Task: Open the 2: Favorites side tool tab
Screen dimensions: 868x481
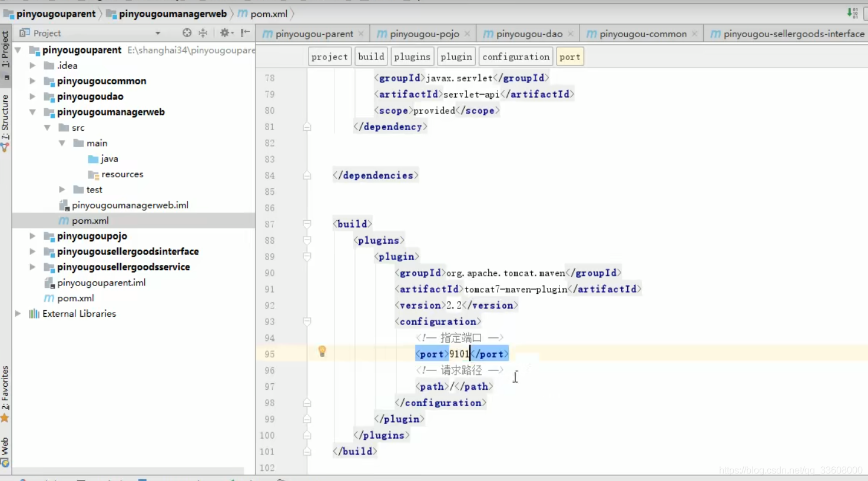Action: tap(5, 387)
